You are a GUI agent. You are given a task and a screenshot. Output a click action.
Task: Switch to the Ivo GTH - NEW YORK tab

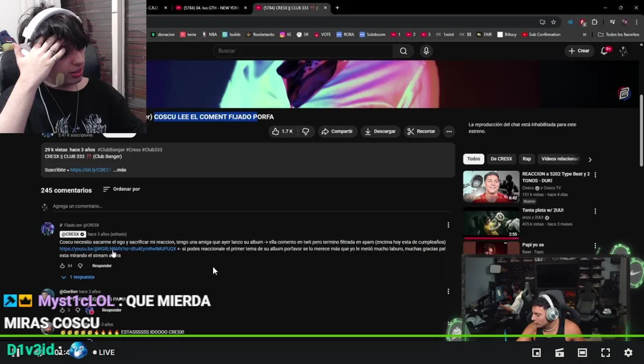click(x=212, y=8)
